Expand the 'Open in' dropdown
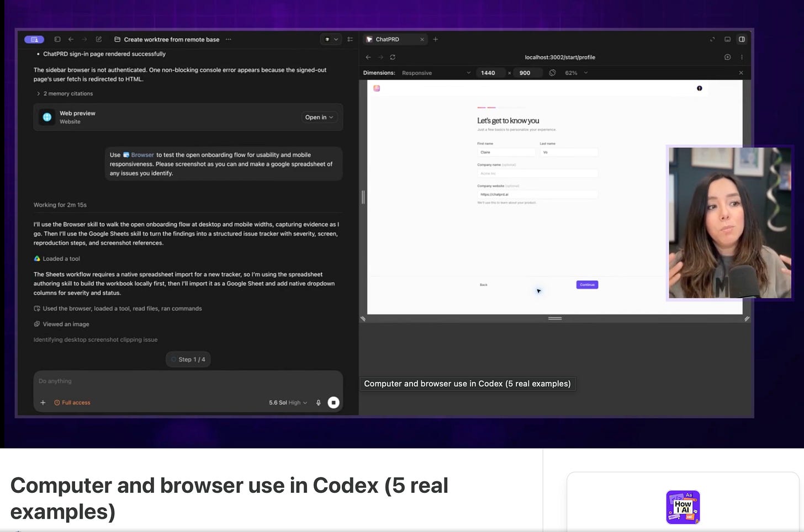The width and height of the screenshot is (804, 532). [319, 117]
